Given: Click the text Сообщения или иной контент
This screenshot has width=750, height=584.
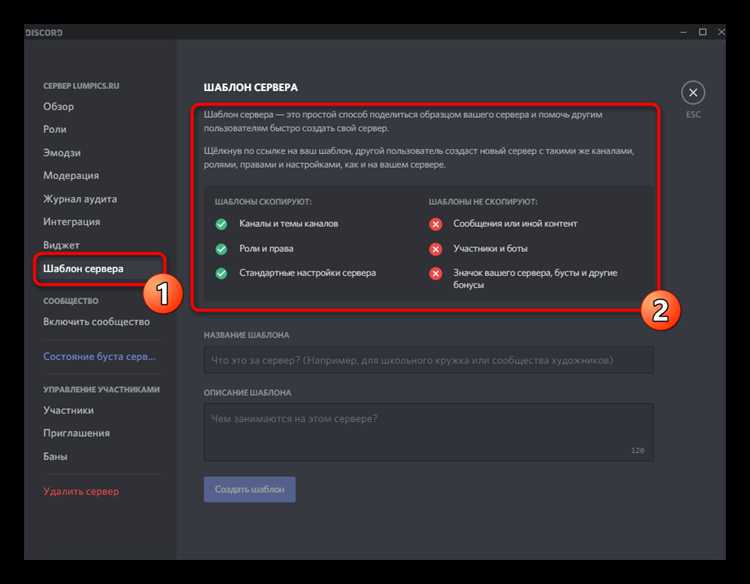Looking at the screenshot, I should [x=515, y=223].
